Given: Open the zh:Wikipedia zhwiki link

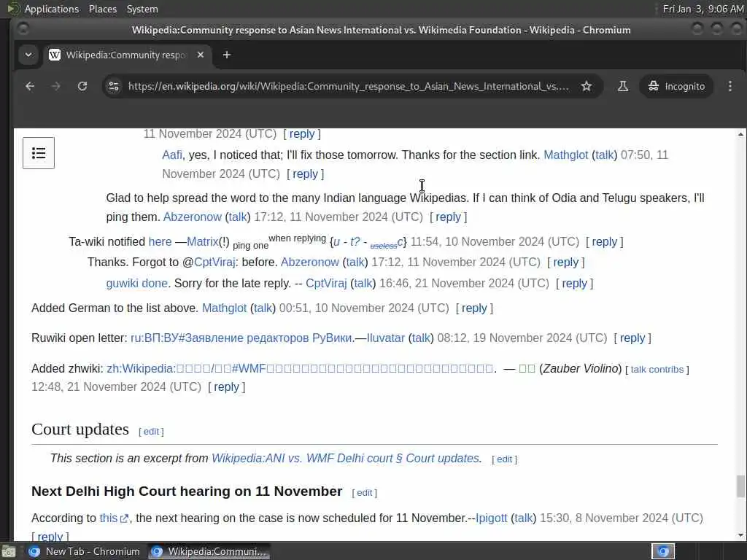Looking at the screenshot, I should pyautogui.click(x=300, y=368).
